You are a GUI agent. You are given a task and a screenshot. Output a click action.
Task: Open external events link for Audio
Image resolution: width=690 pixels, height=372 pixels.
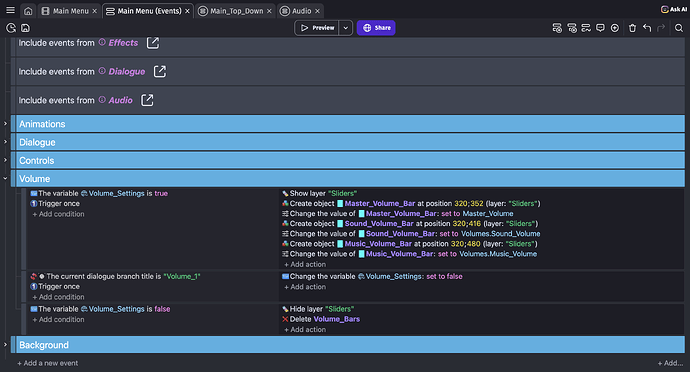pyautogui.click(x=147, y=100)
